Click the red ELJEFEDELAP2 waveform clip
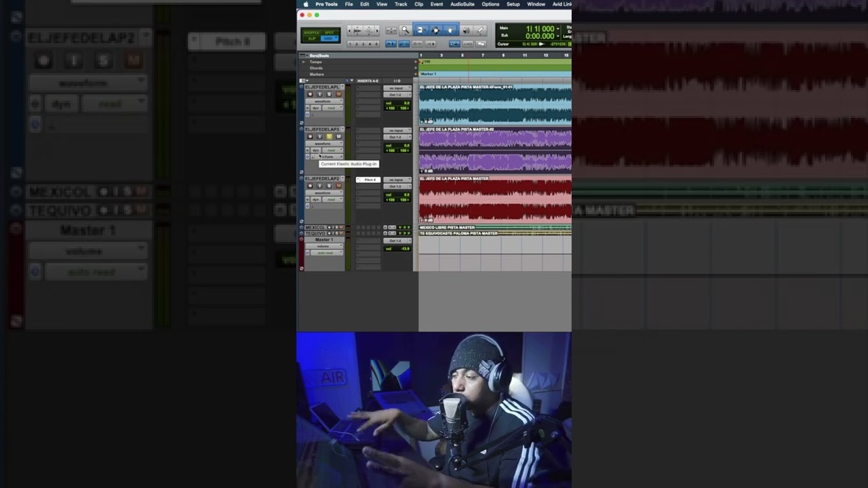This screenshot has width=868, height=488. (x=495, y=199)
